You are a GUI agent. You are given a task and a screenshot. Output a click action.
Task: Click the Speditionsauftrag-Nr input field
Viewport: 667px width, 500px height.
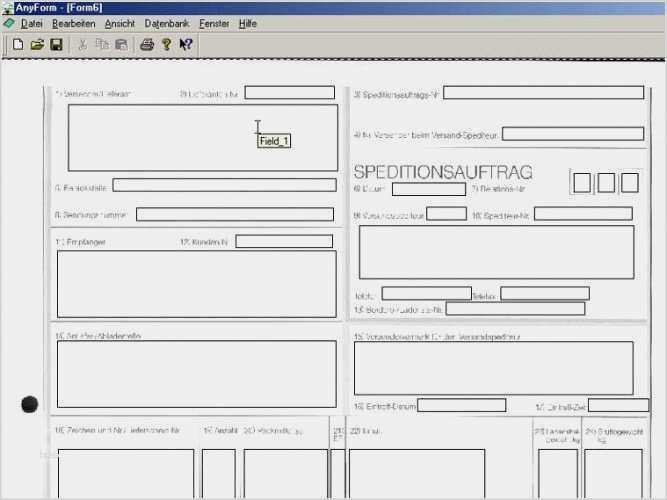coord(543,93)
